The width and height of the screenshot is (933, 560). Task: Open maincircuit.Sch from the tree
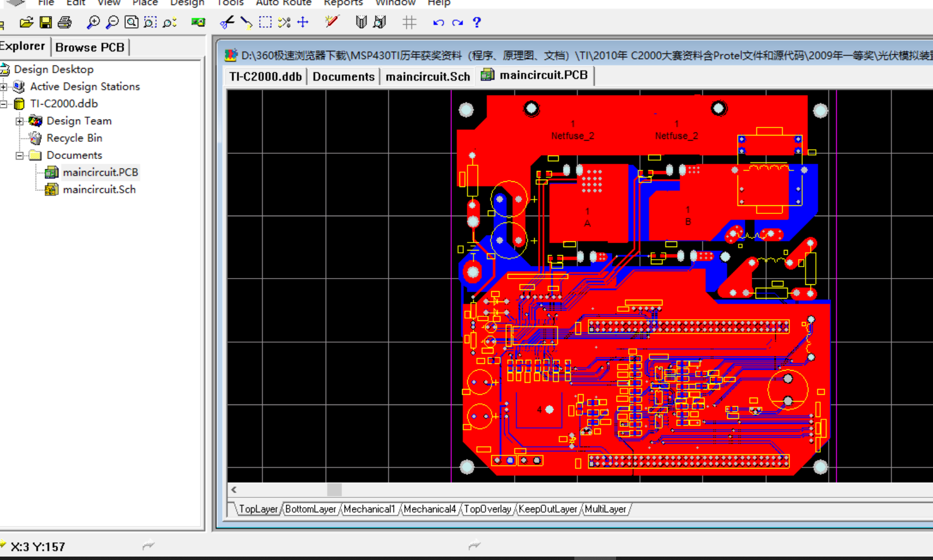[x=99, y=189]
